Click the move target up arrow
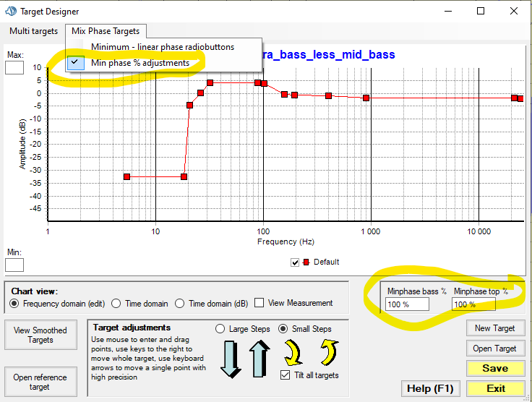 259,359
